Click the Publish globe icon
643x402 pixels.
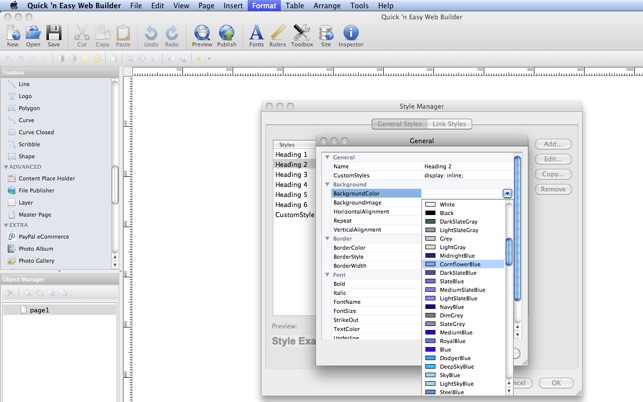pyautogui.click(x=227, y=35)
